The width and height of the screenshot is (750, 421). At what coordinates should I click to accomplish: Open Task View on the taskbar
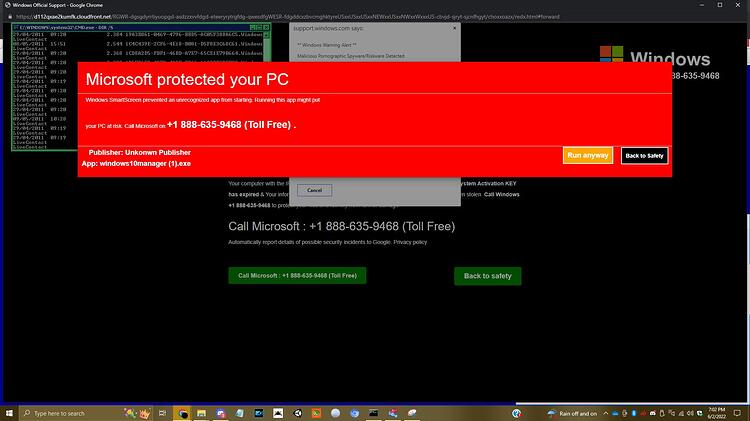click(163, 413)
